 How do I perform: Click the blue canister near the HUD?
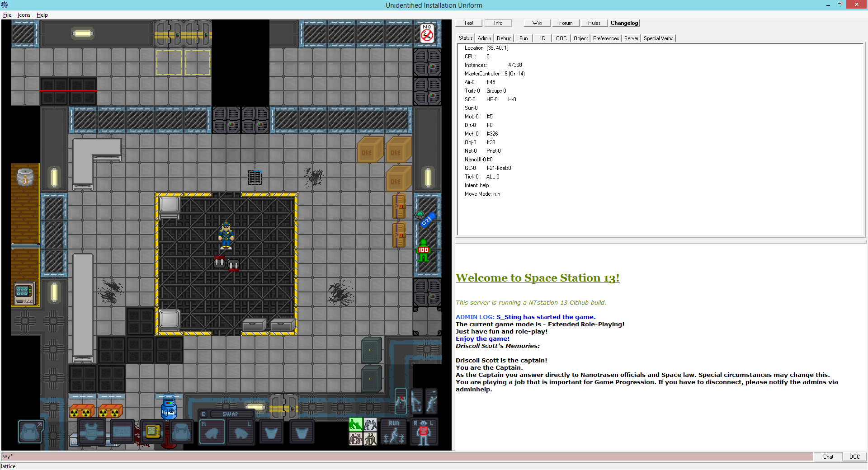(x=169, y=408)
